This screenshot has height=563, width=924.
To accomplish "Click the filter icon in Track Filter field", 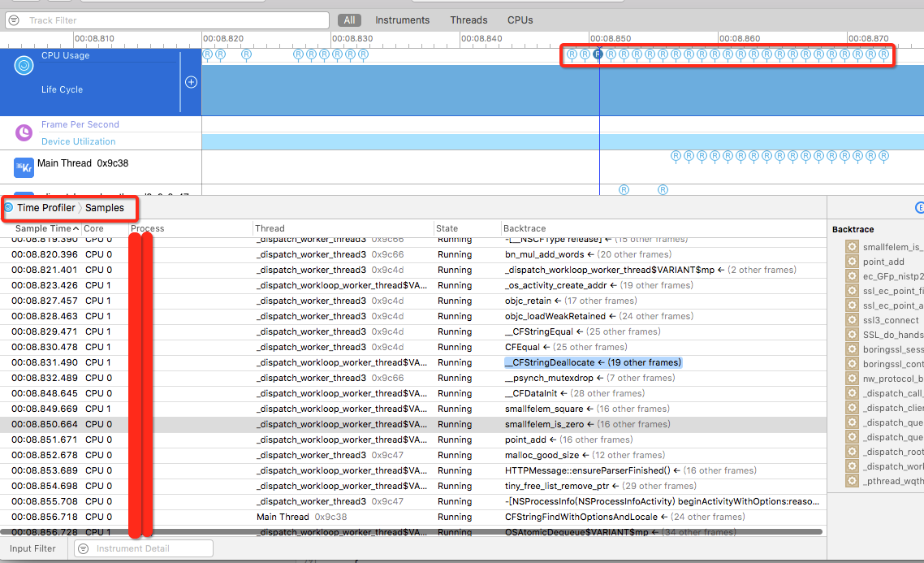I will tap(14, 20).
